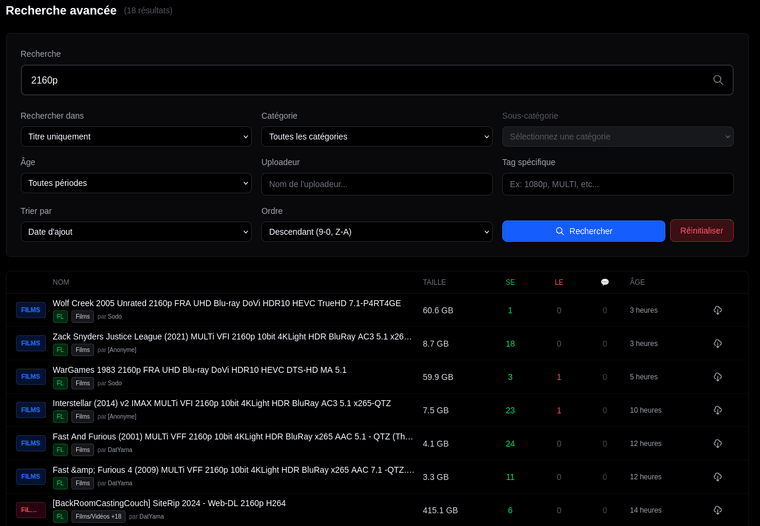Download Fast And Furious (2001) torrent
Viewport: 760px width, 526px height.
[x=717, y=443]
